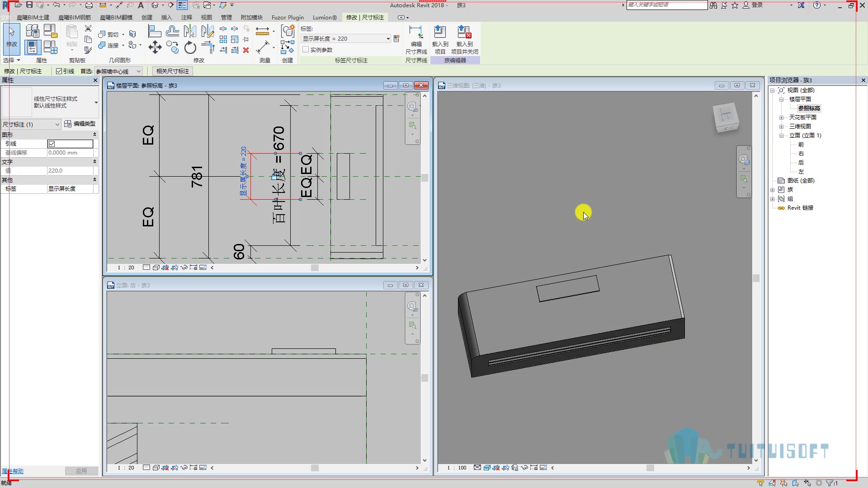Screen dimensions: 868x488
Task: Click the Help question mark icon
Action: (816, 5)
